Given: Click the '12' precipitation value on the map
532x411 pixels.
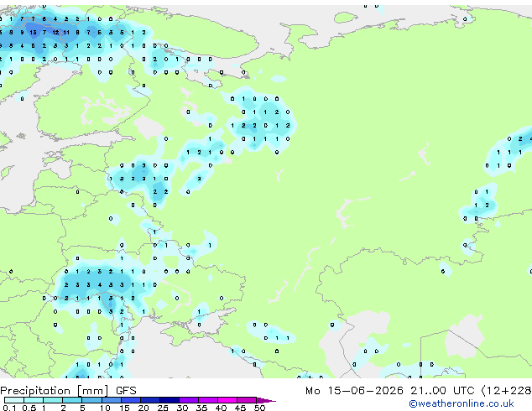Looking at the screenshot, I should 55,33.
